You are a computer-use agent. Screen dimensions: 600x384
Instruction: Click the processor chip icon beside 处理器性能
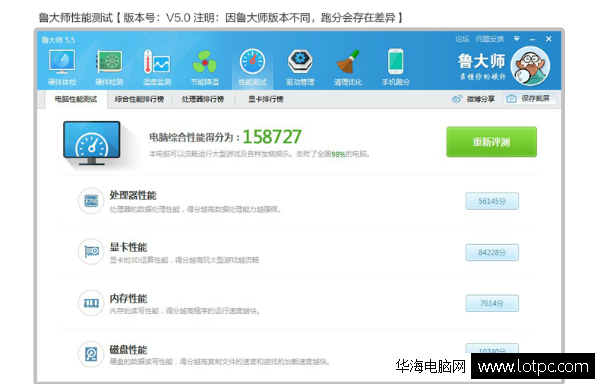(91, 200)
